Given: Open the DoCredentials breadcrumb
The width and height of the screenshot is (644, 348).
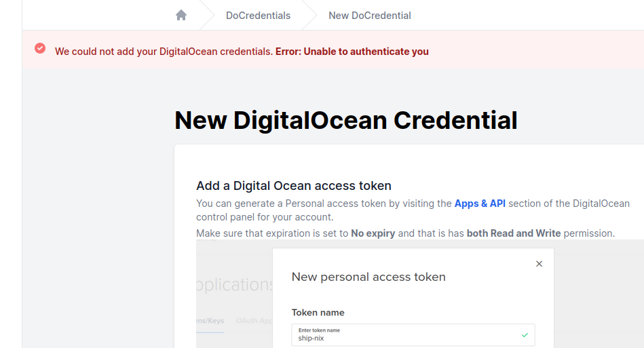Looking at the screenshot, I should [258, 15].
